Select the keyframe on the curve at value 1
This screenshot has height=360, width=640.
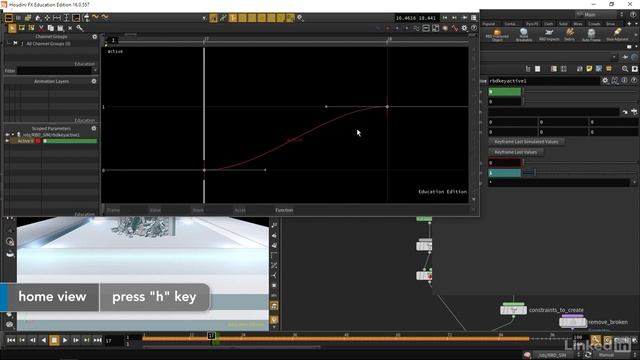pyautogui.click(x=387, y=107)
